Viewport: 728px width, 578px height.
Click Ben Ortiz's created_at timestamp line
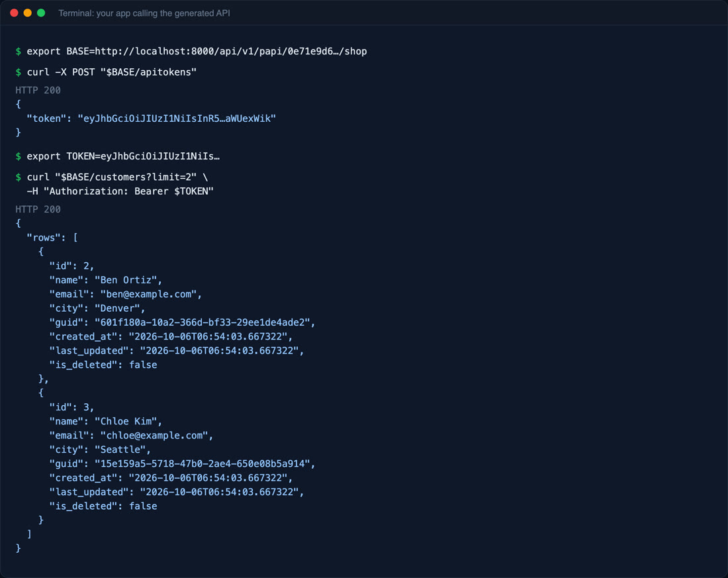click(171, 336)
